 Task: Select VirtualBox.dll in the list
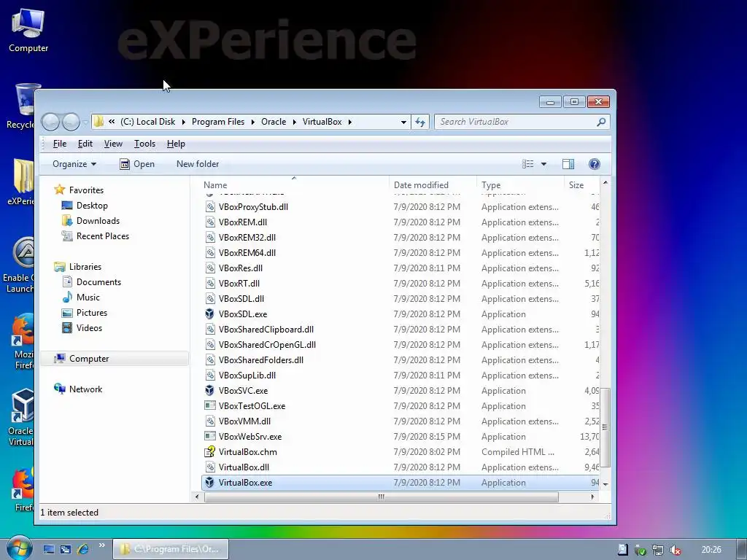click(400, 467)
